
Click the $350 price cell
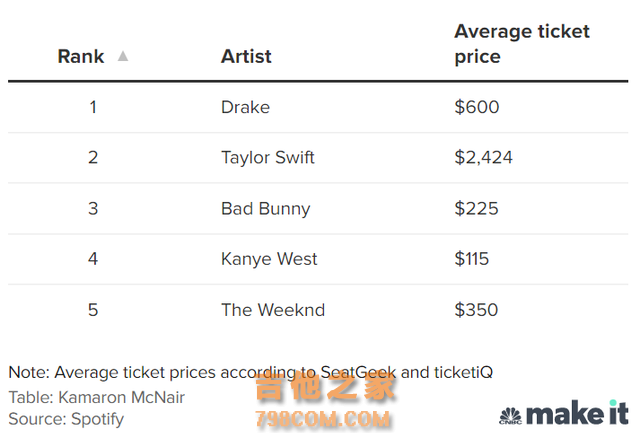(x=476, y=310)
